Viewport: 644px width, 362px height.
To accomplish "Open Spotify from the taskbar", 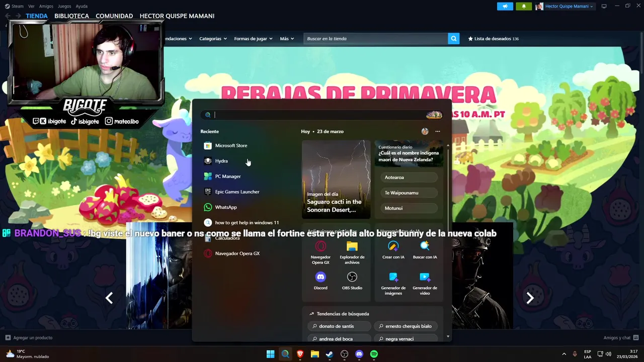I will 374,354.
